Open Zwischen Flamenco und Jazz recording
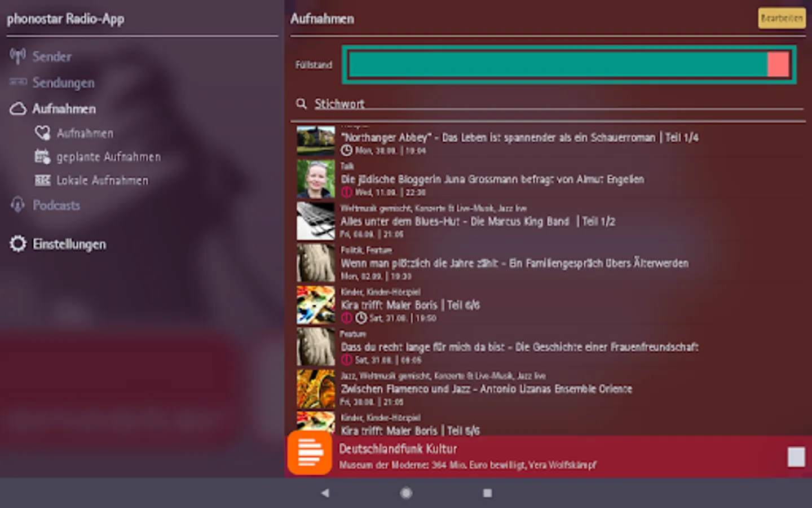 486,389
